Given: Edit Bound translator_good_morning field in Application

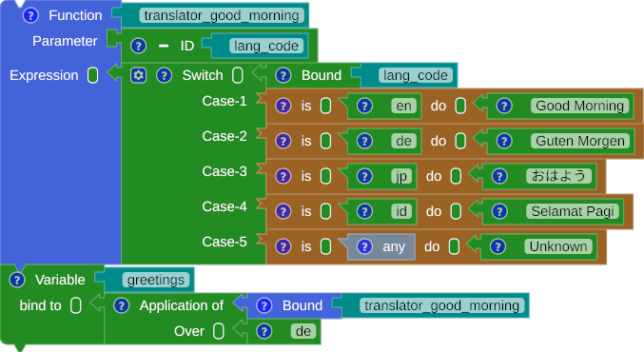Looking at the screenshot, I should [442, 306].
